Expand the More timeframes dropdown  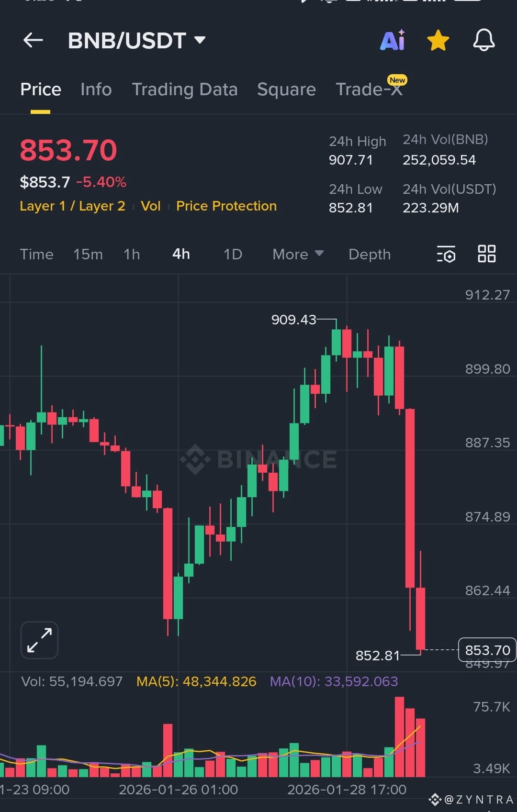click(x=297, y=255)
